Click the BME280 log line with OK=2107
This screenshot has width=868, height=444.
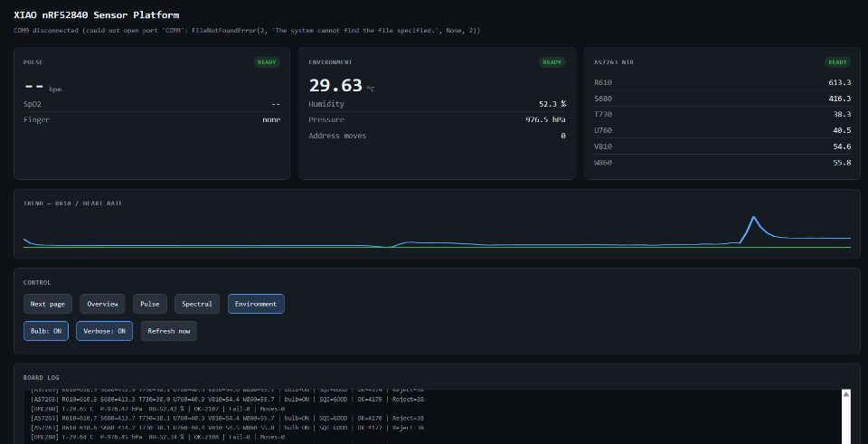[x=157, y=409]
